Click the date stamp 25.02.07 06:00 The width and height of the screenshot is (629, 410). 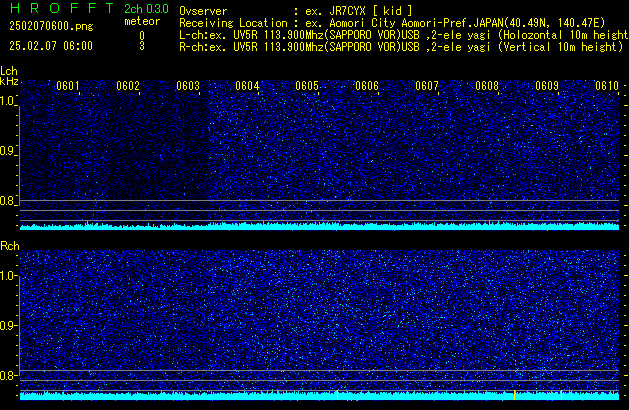pyautogui.click(x=51, y=46)
